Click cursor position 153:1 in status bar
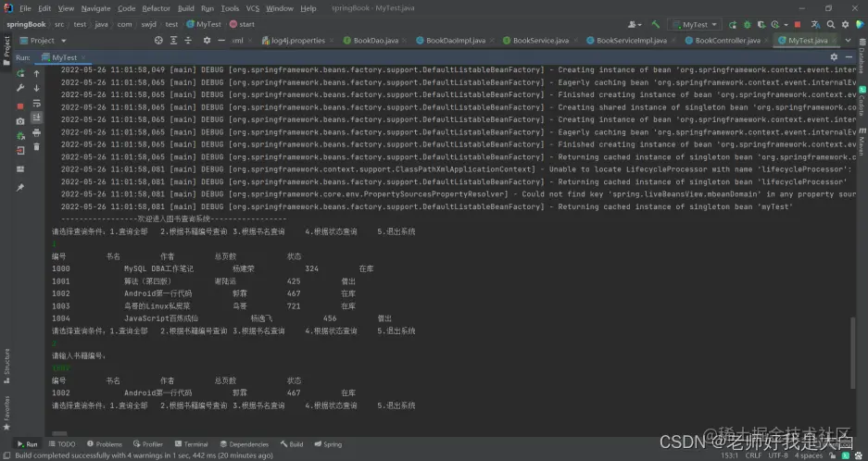Viewport: 868px width, 461px height. pyautogui.click(x=729, y=455)
